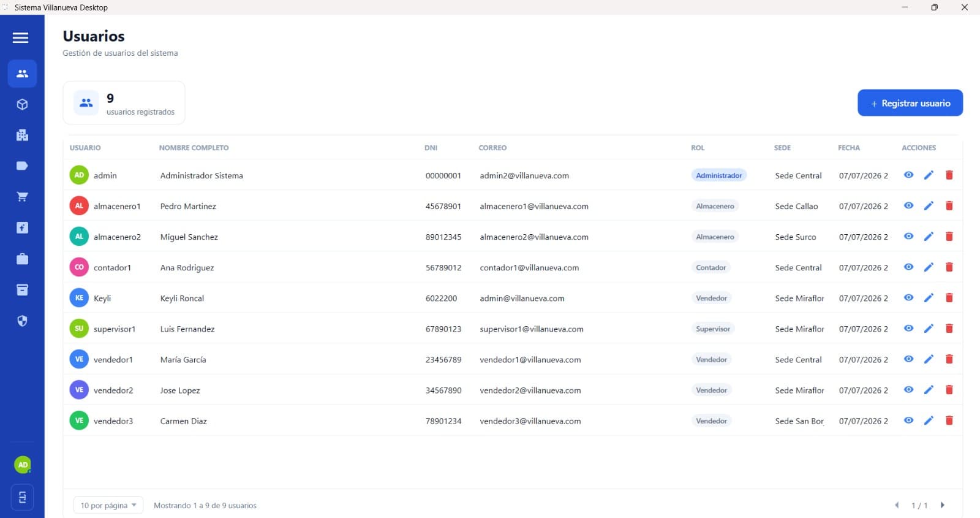The width and height of the screenshot is (980, 518).
Task: Delete user vendedor3 with trash icon
Action: pyautogui.click(x=949, y=421)
